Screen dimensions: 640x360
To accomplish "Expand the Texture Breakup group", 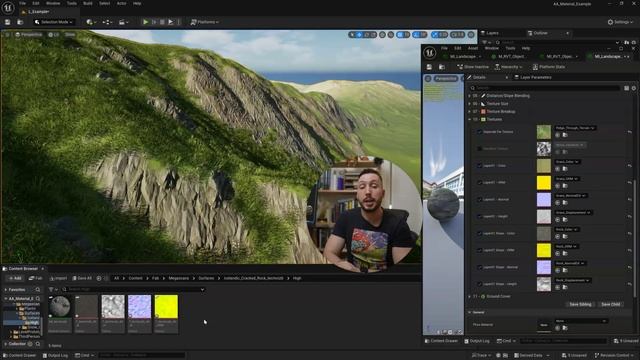I will pos(470,111).
